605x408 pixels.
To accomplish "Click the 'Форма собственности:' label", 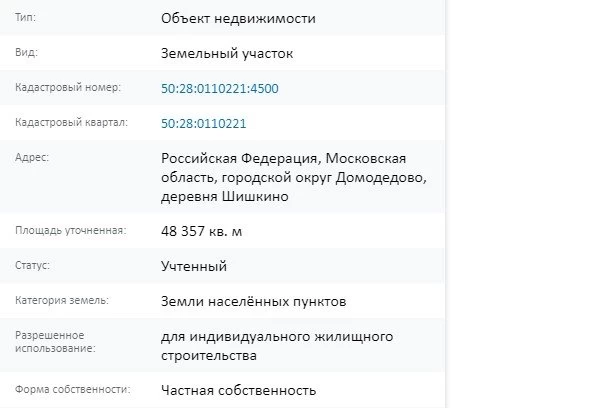I will click(x=73, y=389).
